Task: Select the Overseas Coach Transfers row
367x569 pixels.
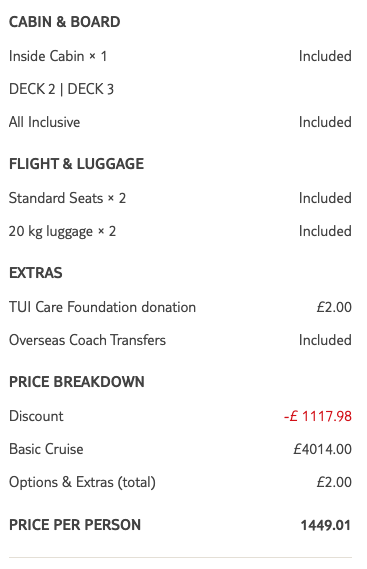Action: tap(180, 340)
